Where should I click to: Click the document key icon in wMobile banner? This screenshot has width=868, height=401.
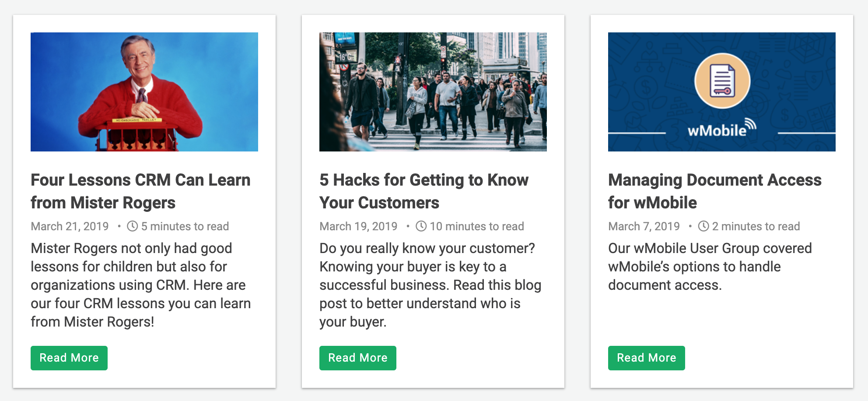point(722,81)
